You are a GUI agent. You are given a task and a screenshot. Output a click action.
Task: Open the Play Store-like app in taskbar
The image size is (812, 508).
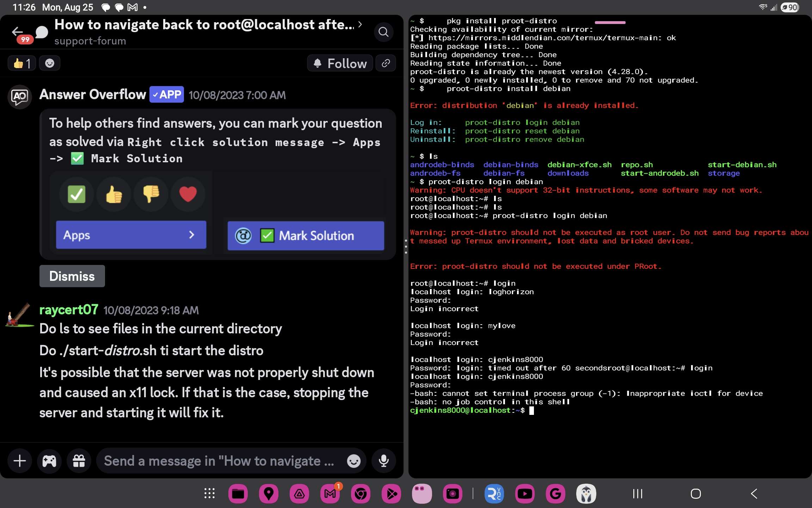(391, 494)
